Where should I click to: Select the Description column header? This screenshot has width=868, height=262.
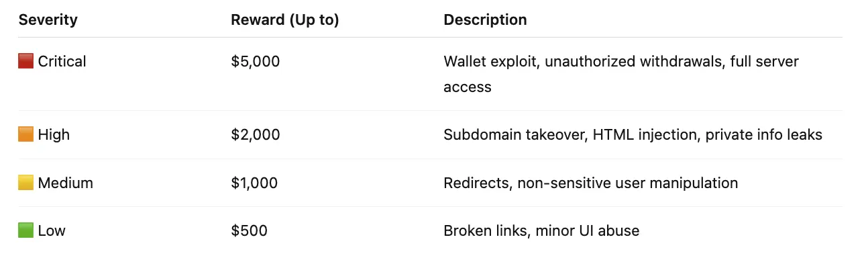pyautogui.click(x=485, y=20)
